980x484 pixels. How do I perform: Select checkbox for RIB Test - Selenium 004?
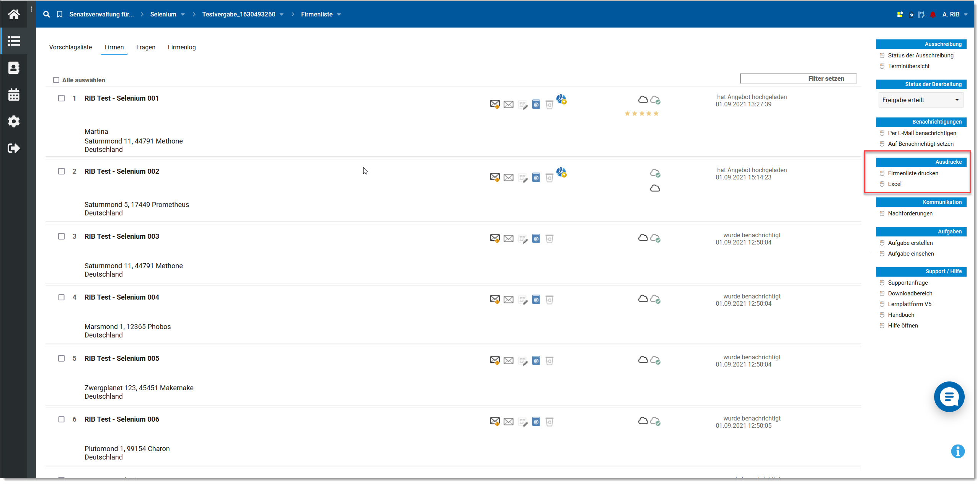click(x=61, y=297)
